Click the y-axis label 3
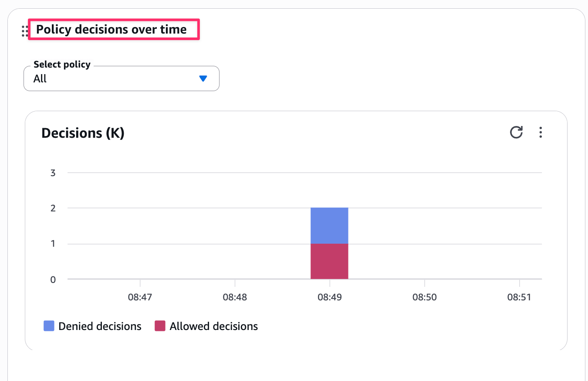Image resolution: width=588 pixels, height=381 pixels. tap(53, 173)
